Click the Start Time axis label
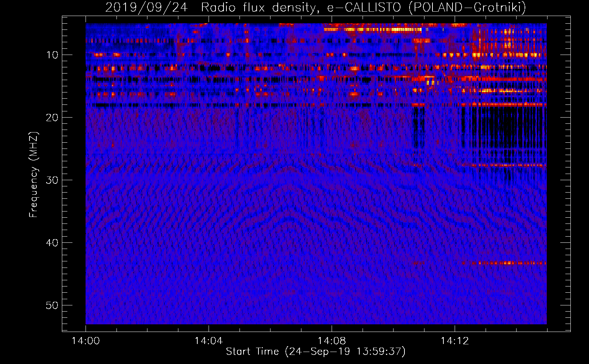The width and height of the screenshot is (589, 364). [316, 352]
